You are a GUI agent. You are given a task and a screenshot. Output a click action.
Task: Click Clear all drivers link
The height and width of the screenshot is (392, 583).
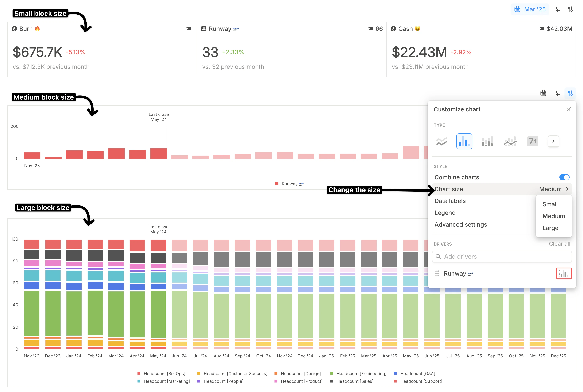559,244
